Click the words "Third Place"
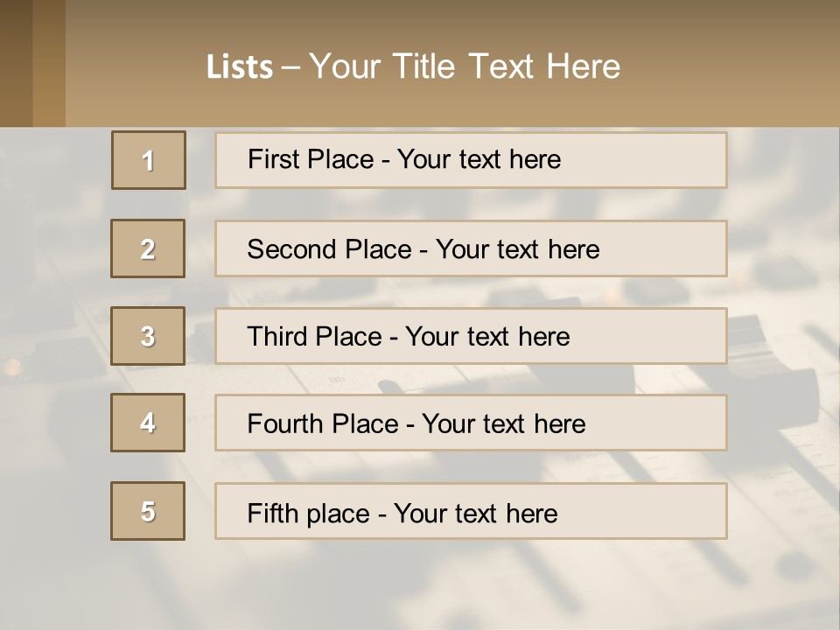The width and height of the screenshot is (840, 630). [315, 337]
